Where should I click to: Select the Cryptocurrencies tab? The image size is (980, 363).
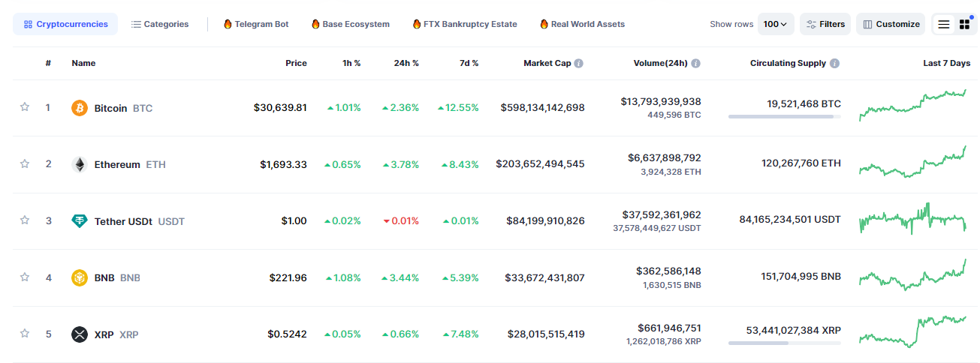point(65,24)
